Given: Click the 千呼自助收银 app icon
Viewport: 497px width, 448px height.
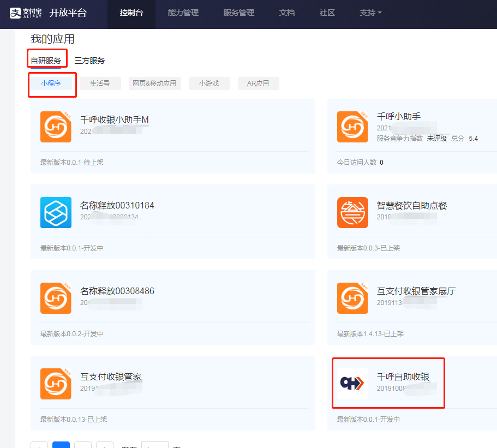Looking at the screenshot, I should [352, 384].
